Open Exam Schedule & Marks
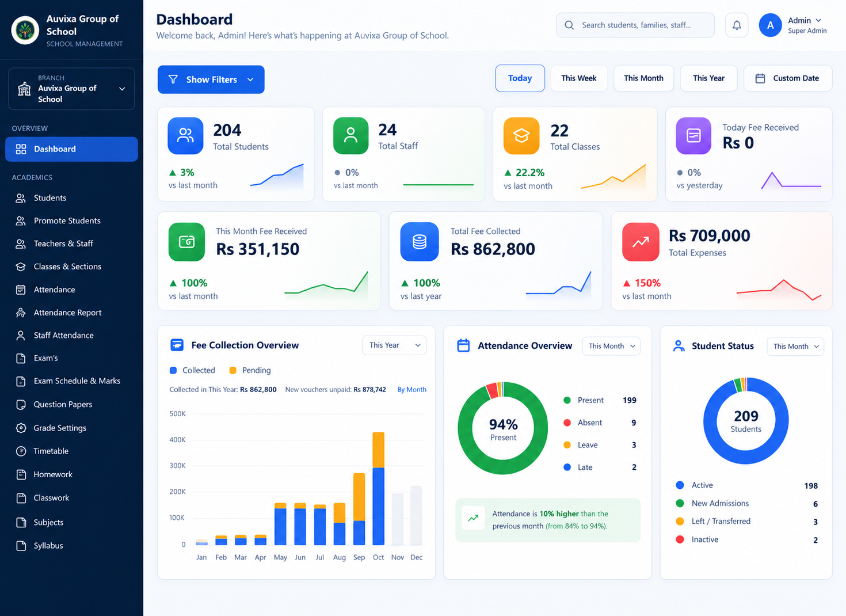846x616 pixels. [71, 381]
